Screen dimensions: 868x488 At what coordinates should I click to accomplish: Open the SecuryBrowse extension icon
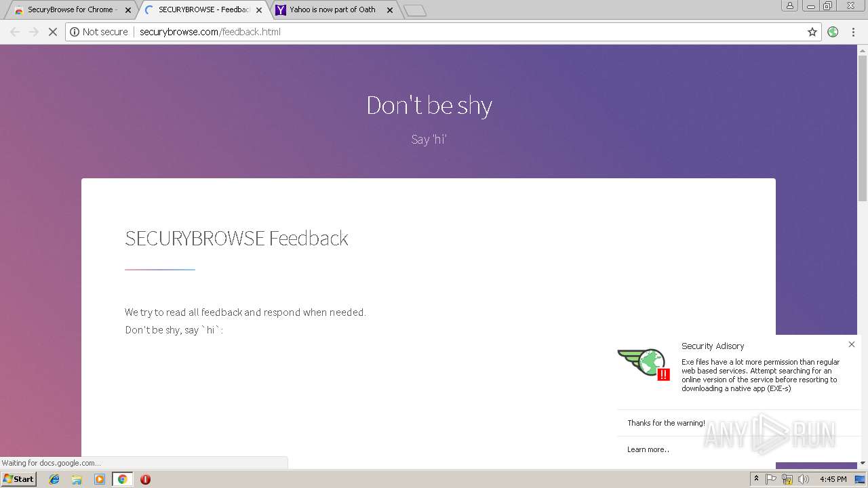[x=833, y=32]
